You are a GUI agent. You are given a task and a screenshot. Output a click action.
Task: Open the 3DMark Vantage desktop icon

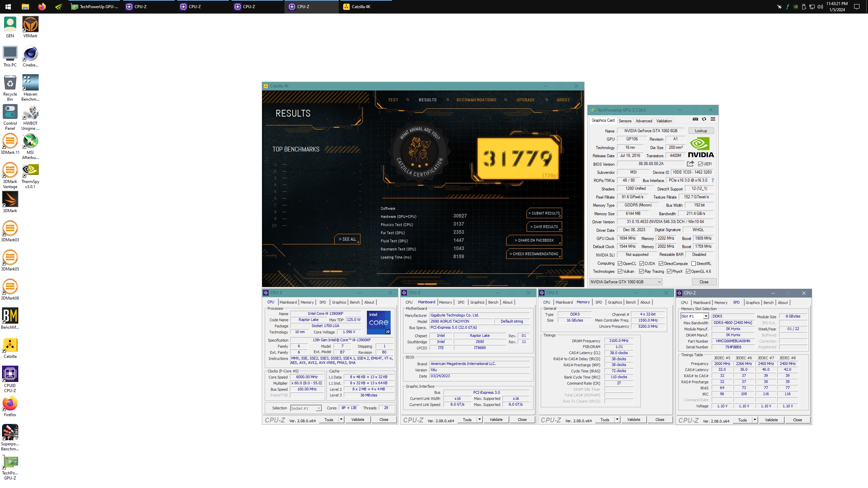10,175
